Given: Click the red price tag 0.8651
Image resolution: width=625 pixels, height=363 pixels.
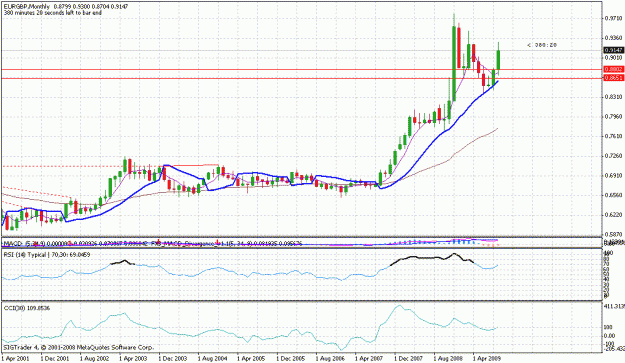Looking at the screenshot, I should 614,78.
